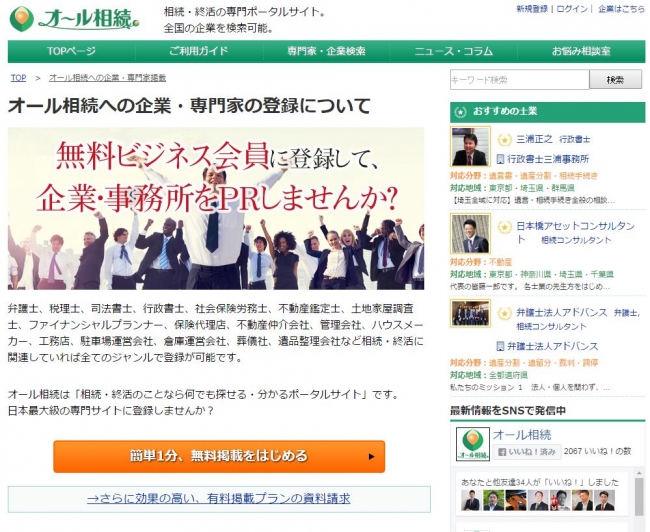The image size is (650, 532).
Task: Click building icon beside 弁護士法人アドバンス link
Action: pyautogui.click(x=500, y=346)
